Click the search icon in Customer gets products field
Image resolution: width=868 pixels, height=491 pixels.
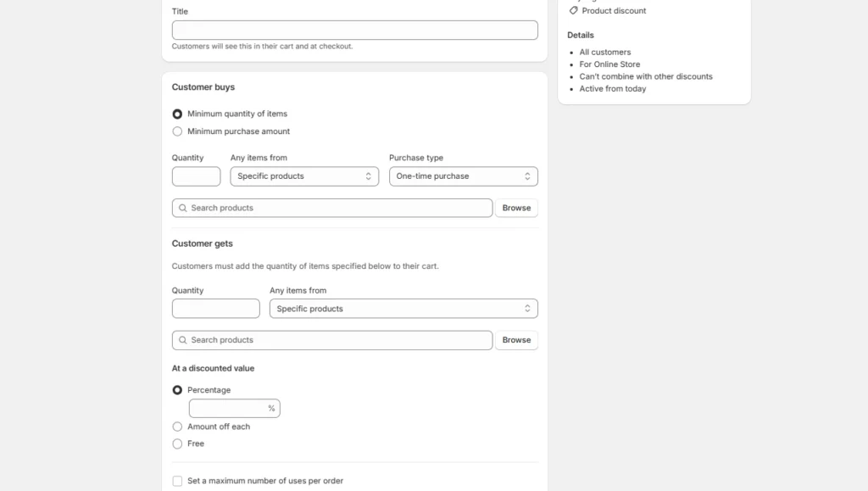click(x=183, y=339)
